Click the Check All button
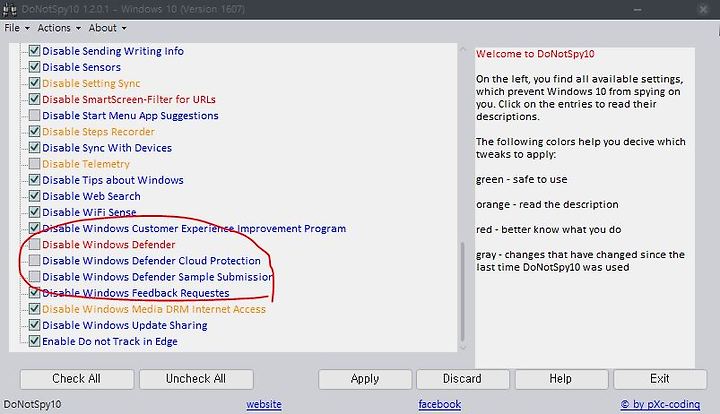Image resolution: width=720 pixels, height=414 pixels. click(77, 379)
